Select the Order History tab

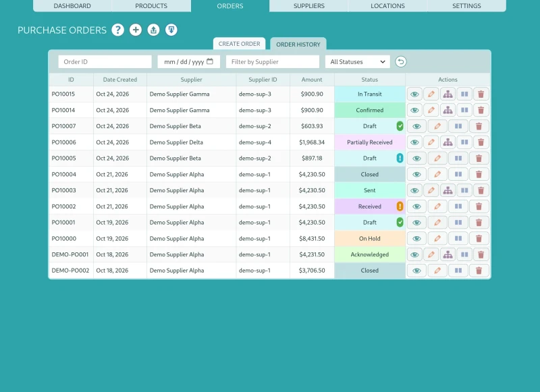pos(298,44)
